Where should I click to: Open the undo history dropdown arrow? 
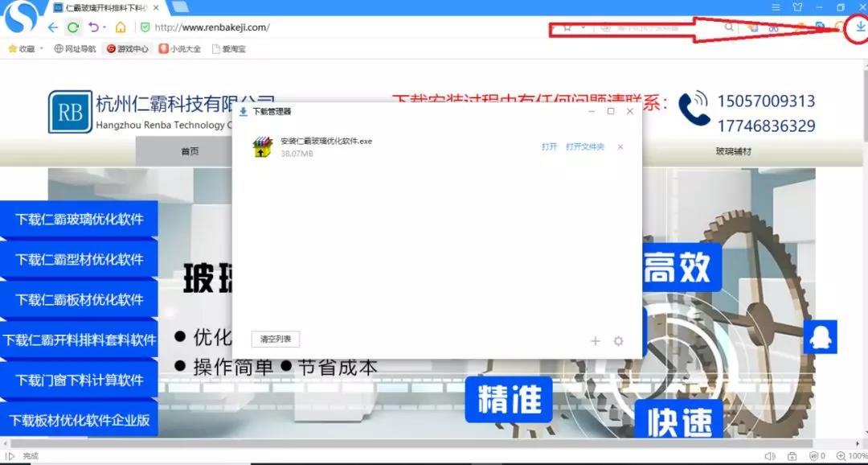click(x=104, y=27)
